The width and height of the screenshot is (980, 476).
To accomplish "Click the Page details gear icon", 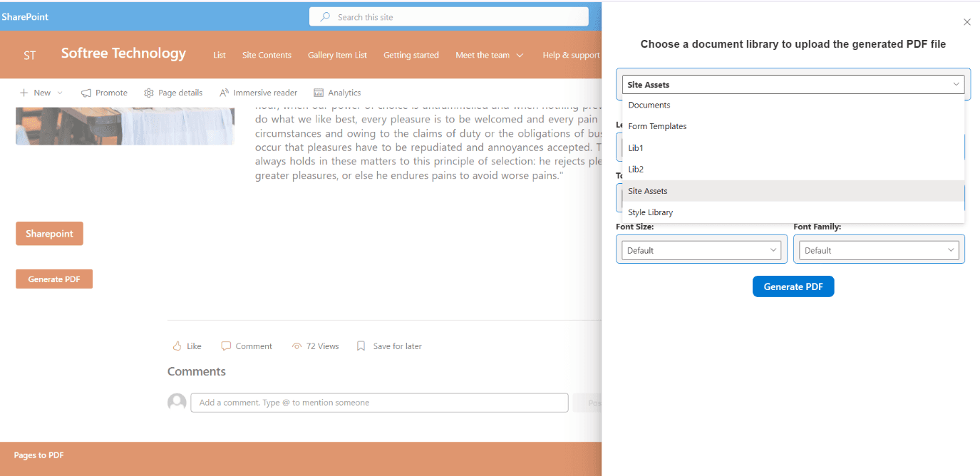I will pos(149,93).
